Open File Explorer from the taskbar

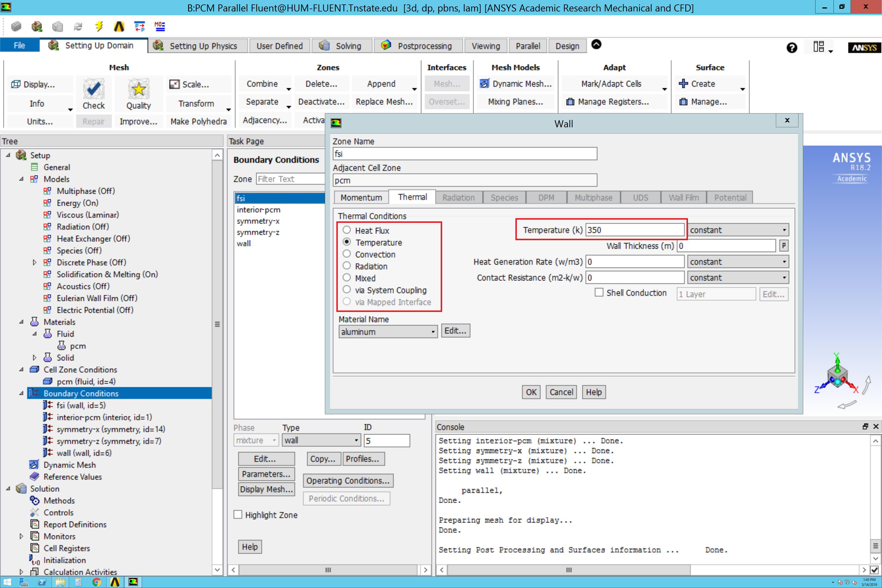60,582
